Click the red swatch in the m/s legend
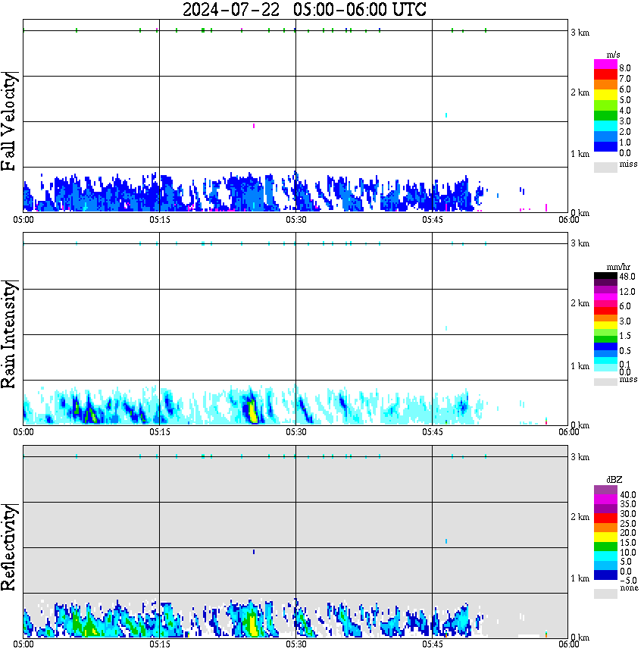This screenshot has height=658, width=644. point(605,74)
